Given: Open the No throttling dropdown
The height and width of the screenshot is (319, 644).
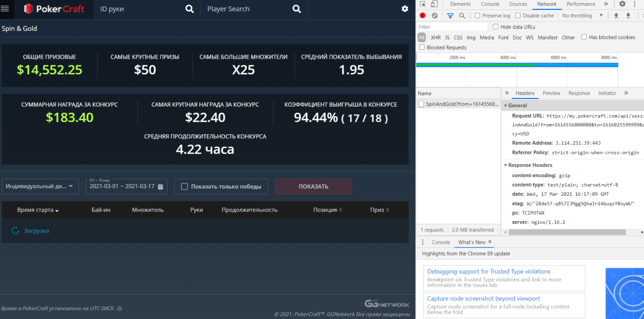Looking at the screenshot, I should point(582,15).
